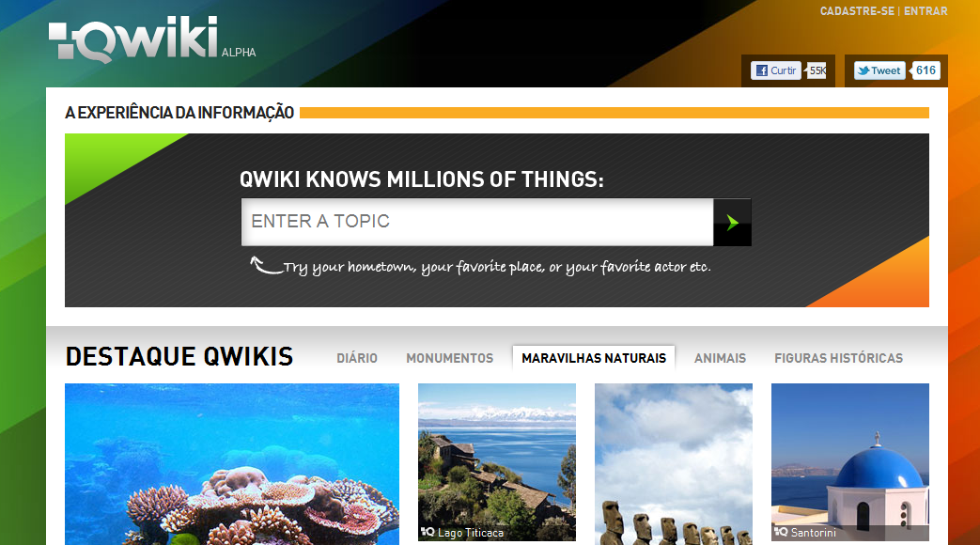Image resolution: width=980 pixels, height=545 pixels.
Task: Open the coral reef featured thumbnail
Action: pos(232,464)
